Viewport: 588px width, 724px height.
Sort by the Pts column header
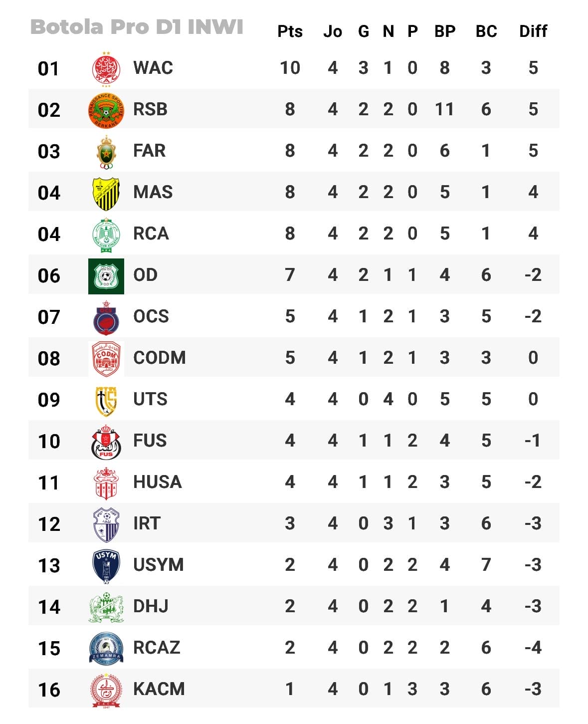[290, 31]
